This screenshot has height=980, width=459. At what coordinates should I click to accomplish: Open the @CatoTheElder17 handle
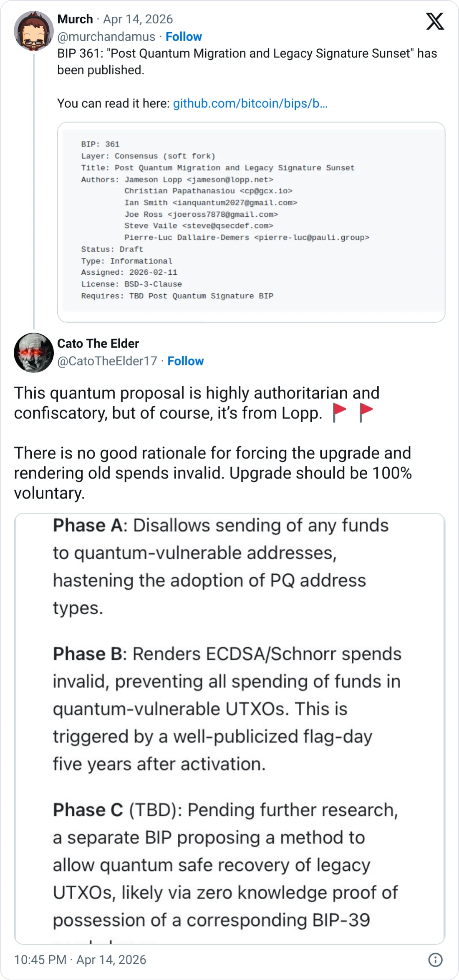[107, 361]
